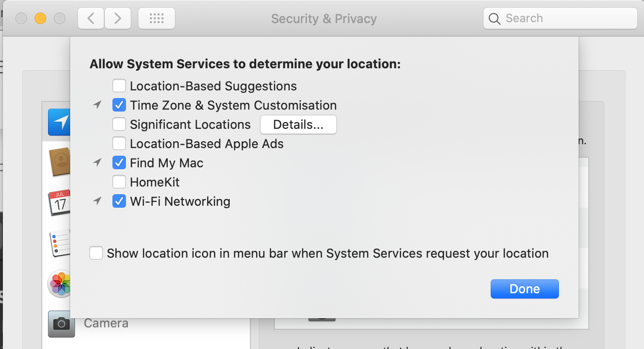
Task: Uncheck Time Zone & System Customisation
Action: click(x=119, y=105)
